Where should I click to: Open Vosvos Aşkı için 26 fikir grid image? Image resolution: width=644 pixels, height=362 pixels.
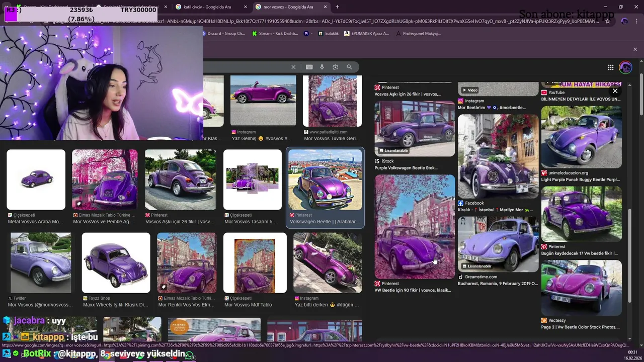(x=181, y=179)
